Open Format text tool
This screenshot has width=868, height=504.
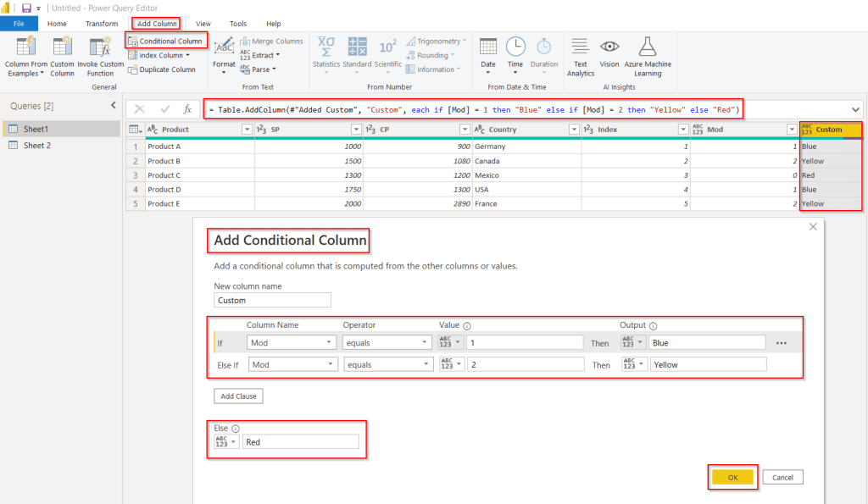pyautogui.click(x=224, y=54)
